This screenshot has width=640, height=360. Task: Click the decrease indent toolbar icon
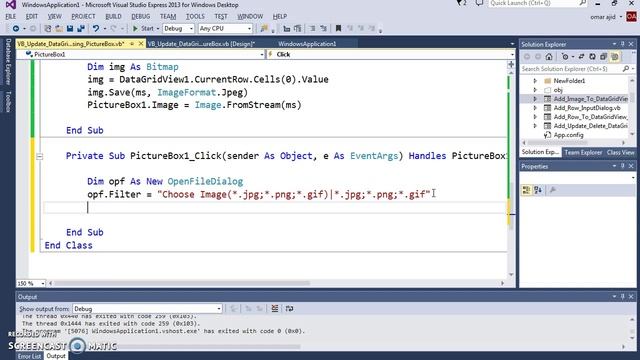click(287, 29)
